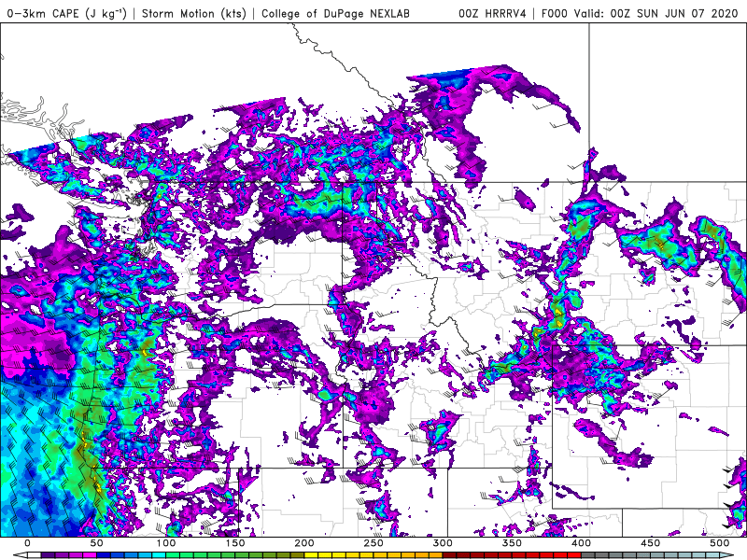Image resolution: width=747 pixels, height=560 pixels.
Task: Click the left arrow end of the colorbar
Action: 20,555
